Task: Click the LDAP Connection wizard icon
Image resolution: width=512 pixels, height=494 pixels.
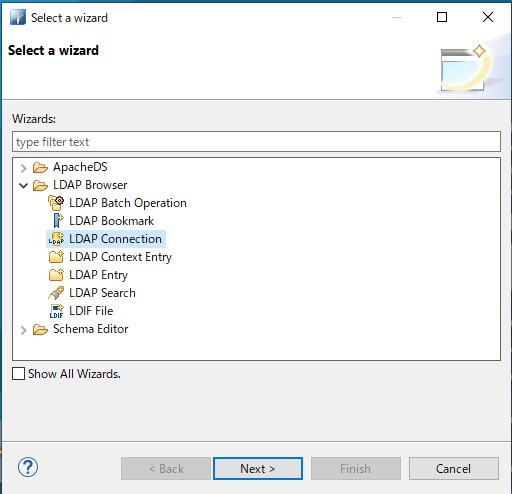Action: click(x=56, y=239)
